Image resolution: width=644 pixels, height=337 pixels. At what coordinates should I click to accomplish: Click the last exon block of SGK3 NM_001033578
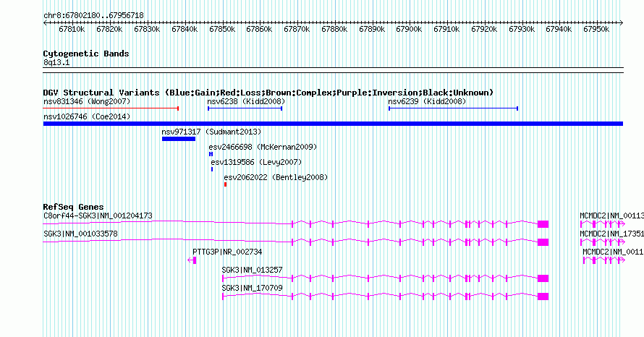point(543,242)
